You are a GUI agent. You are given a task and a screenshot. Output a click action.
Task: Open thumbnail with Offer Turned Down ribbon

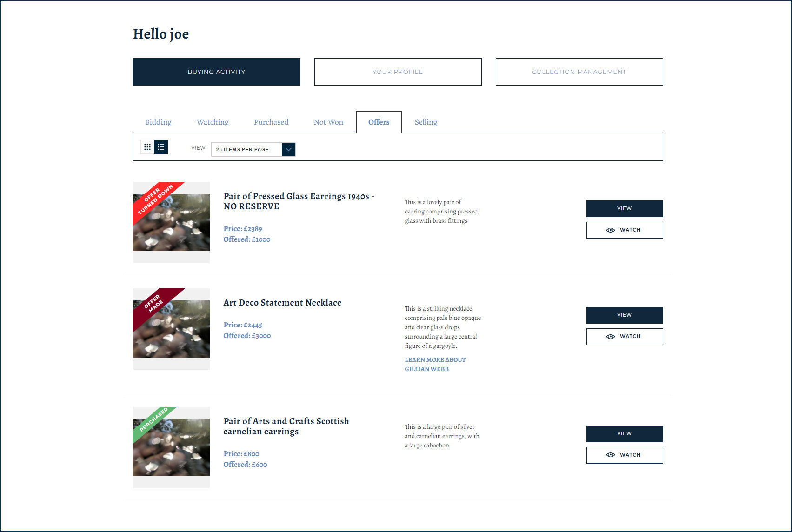tap(171, 222)
